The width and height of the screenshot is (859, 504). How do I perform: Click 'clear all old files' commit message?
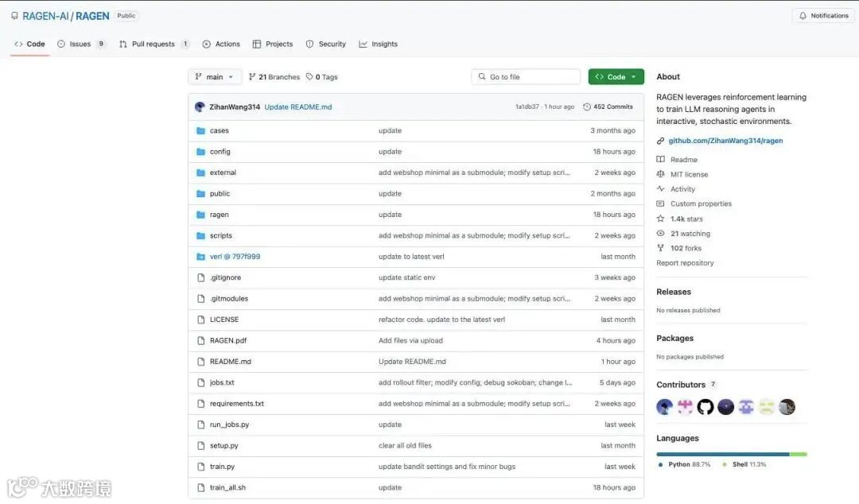coord(405,445)
